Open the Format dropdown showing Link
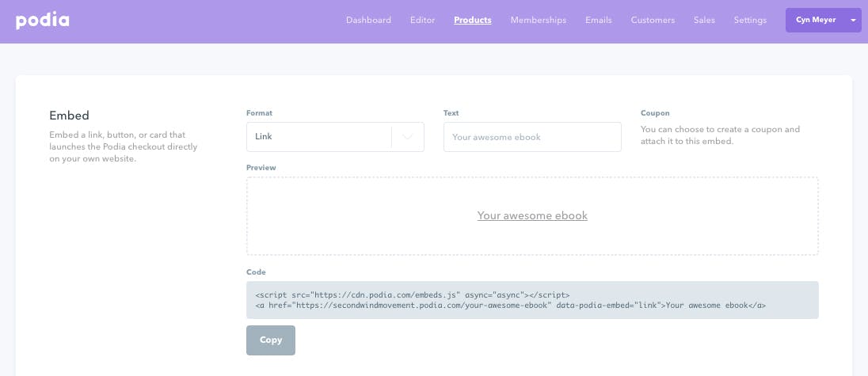868x376 pixels. (x=335, y=137)
